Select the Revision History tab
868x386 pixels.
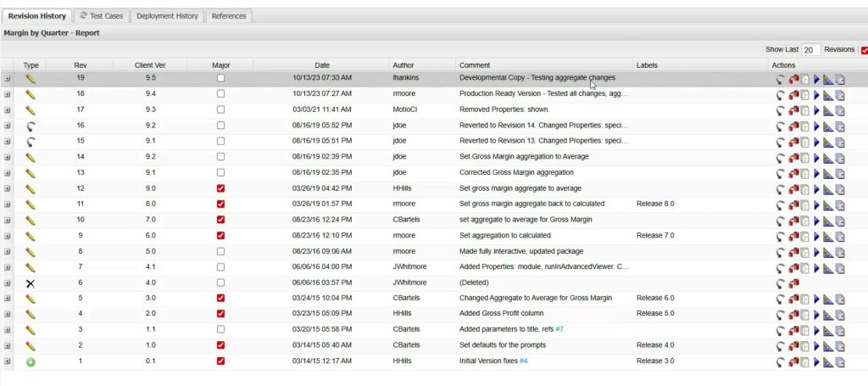[x=36, y=16]
